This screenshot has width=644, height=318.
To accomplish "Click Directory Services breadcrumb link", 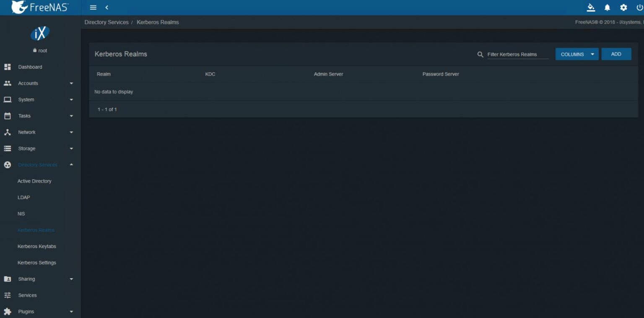I will click(106, 22).
